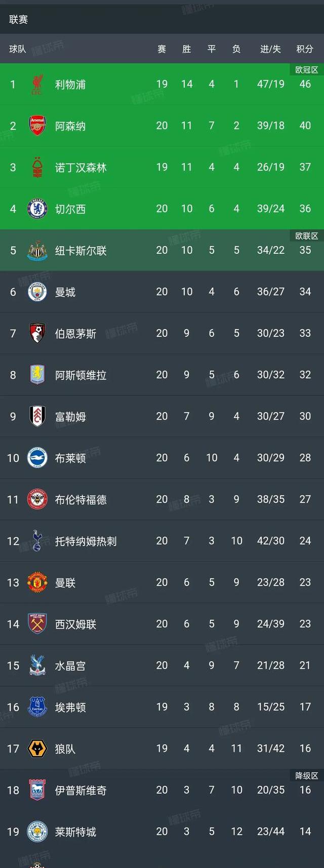The image size is (324, 868).
Task: Open the Chelsea club badge
Action: click(37, 209)
